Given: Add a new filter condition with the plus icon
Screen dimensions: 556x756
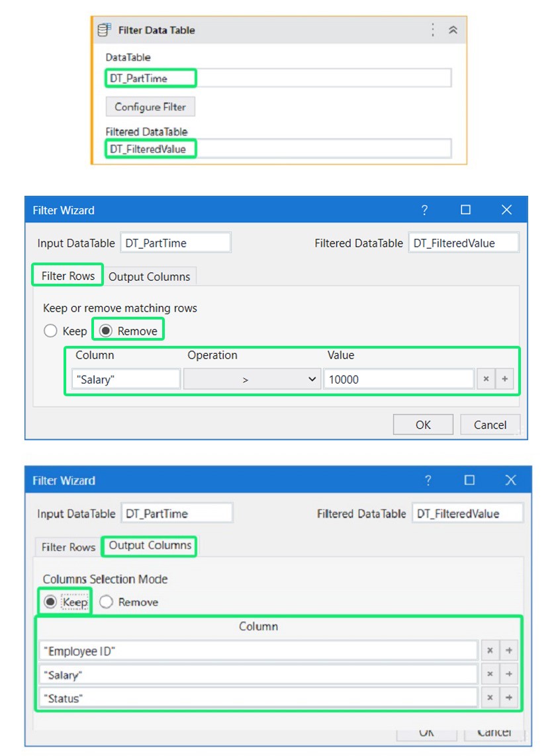Looking at the screenshot, I should coord(504,378).
